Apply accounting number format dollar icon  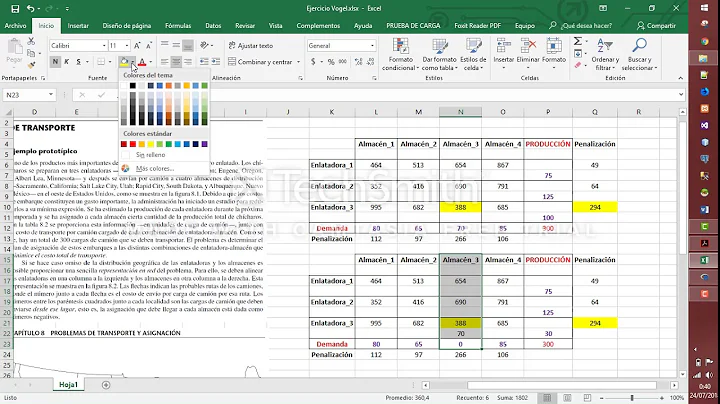point(313,62)
